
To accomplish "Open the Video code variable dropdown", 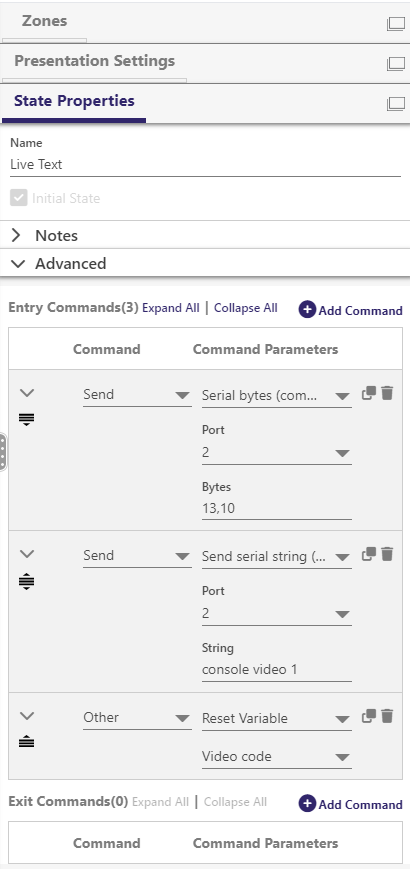I will [276, 756].
